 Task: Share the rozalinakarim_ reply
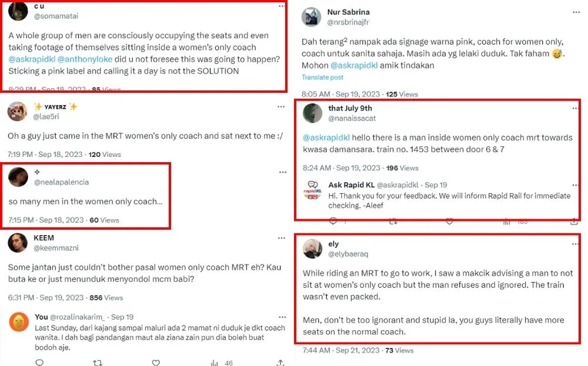(279, 362)
